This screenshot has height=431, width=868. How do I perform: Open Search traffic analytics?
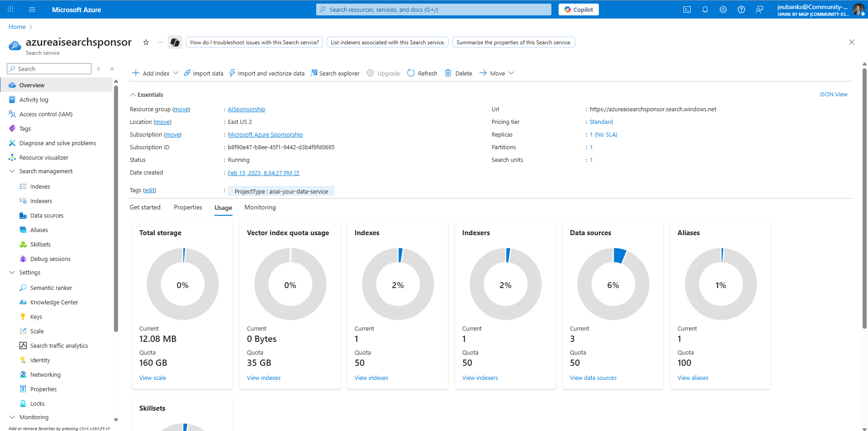point(59,346)
